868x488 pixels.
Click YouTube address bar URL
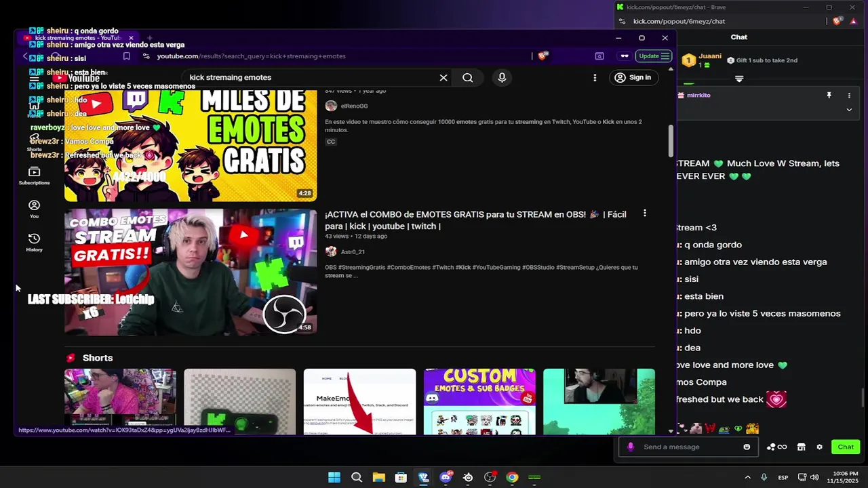point(252,56)
